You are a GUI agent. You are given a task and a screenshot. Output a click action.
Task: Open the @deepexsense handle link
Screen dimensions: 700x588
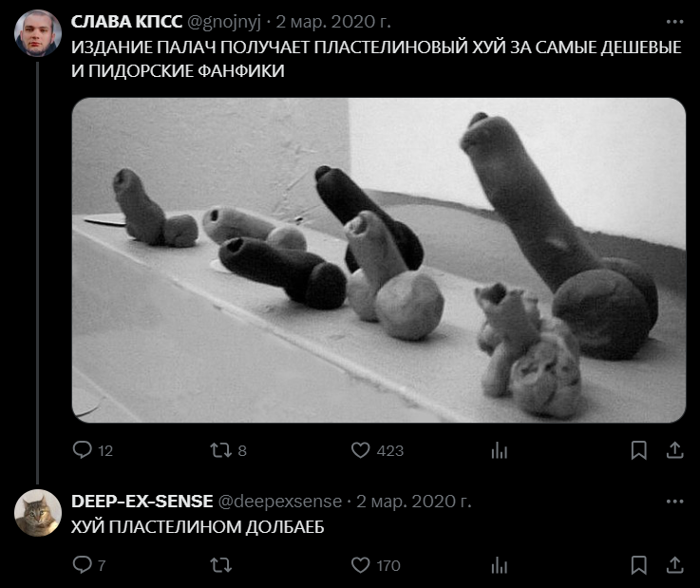point(280,502)
